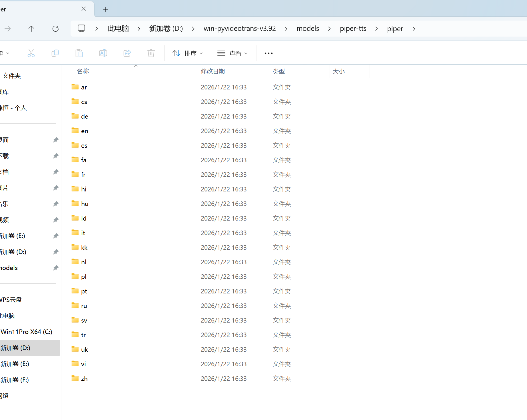Select the zh folder
The image size is (527, 420).
tap(84, 379)
